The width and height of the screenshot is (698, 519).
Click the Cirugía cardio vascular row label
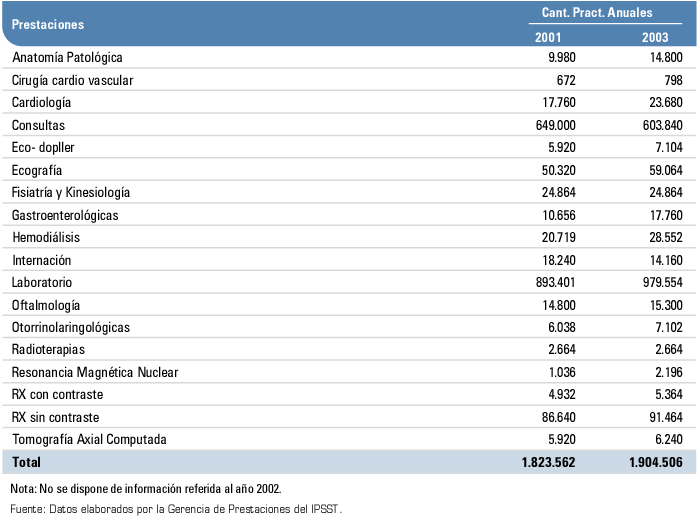tap(72, 80)
